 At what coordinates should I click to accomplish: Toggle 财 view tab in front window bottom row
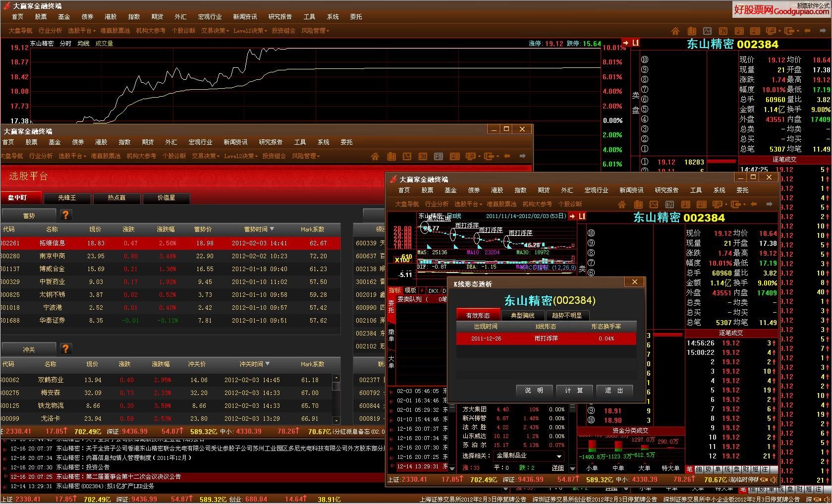pos(746,469)
